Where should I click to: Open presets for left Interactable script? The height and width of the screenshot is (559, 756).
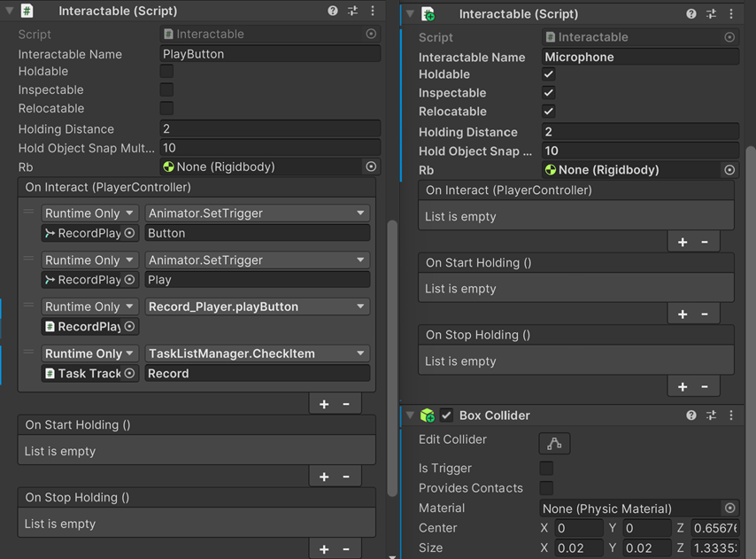[352, 12]
